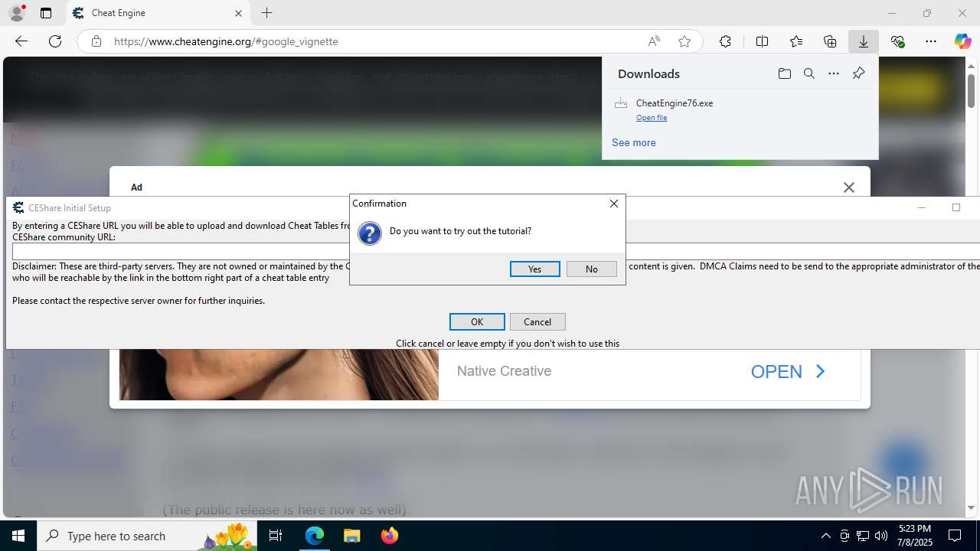Open Read aloud icon in address bar
The height and width of the screenshot is (551, 980).
pos(654,41)
